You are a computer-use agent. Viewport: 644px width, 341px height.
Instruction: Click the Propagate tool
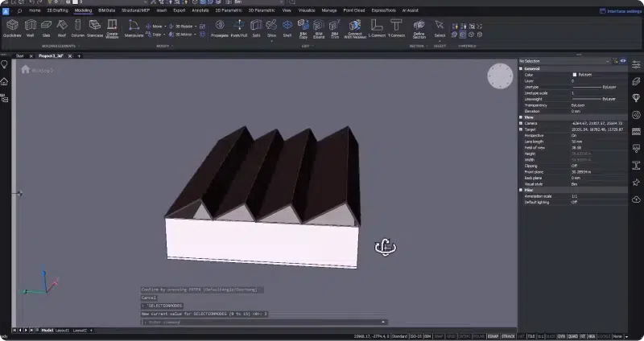click(x=220, y=28)
